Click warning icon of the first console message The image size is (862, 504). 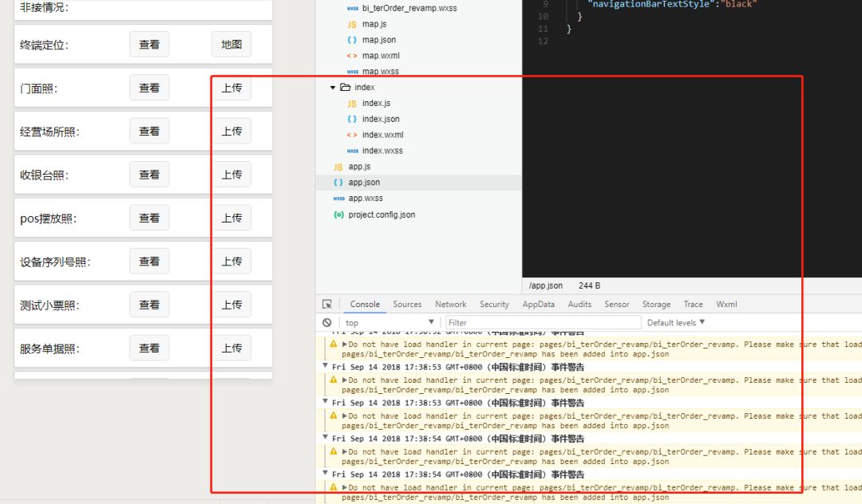333,345
